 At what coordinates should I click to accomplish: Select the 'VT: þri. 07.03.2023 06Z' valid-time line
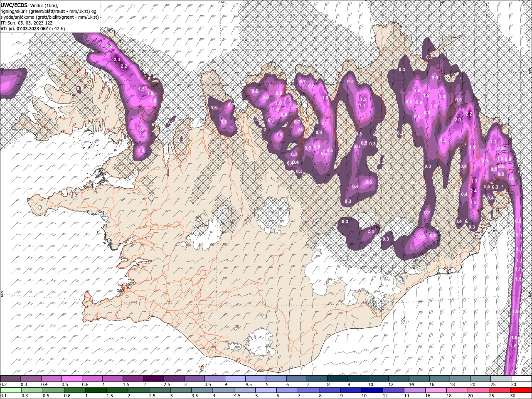(24, 29)
